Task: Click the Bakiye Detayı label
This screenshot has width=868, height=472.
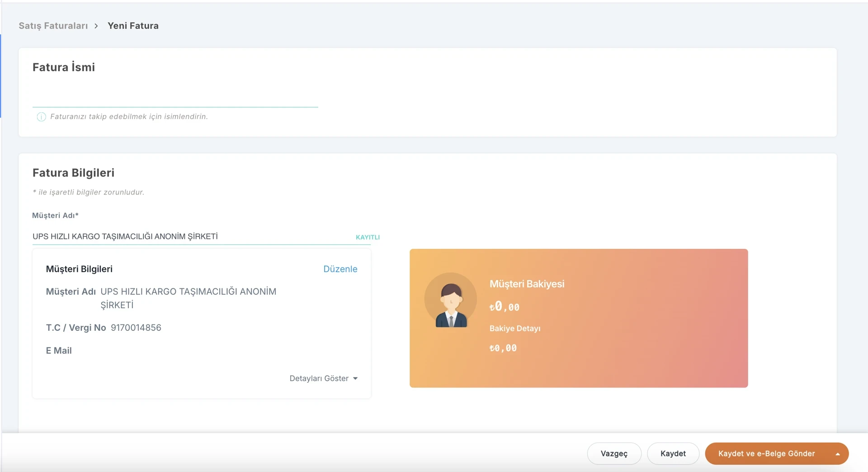Action: tap(515, 329)
